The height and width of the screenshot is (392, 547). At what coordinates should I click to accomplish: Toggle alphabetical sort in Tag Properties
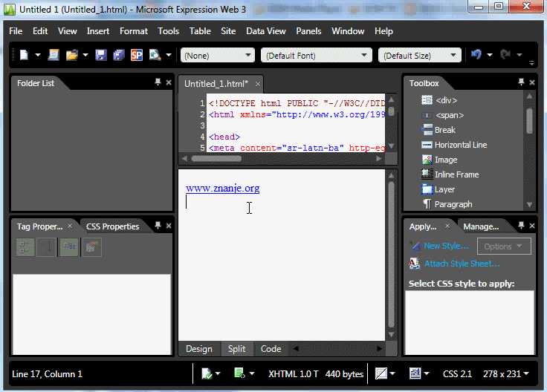coord(47,248)
